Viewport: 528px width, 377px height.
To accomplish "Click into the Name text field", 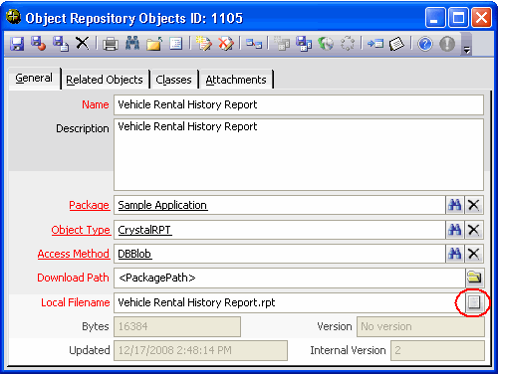I will tap(299, 105).
